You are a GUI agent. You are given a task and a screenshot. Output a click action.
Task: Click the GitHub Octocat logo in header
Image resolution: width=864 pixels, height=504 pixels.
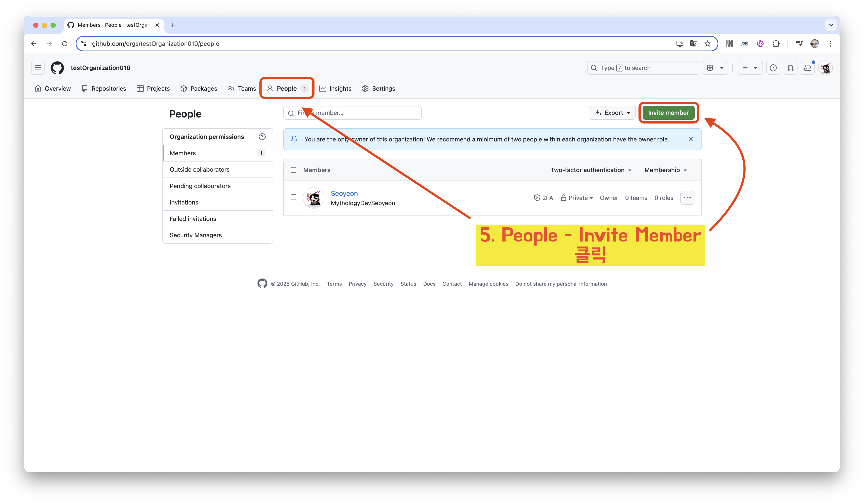pyautogui.click(x=57, y=68)
